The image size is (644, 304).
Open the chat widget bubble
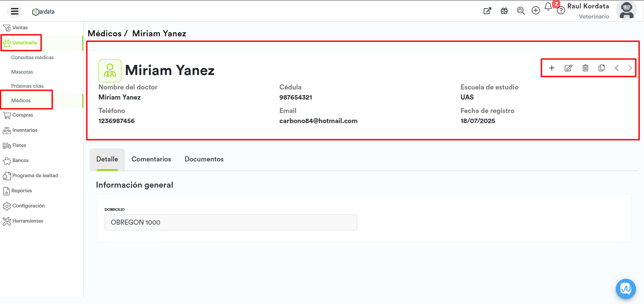(x=626, y=289)
